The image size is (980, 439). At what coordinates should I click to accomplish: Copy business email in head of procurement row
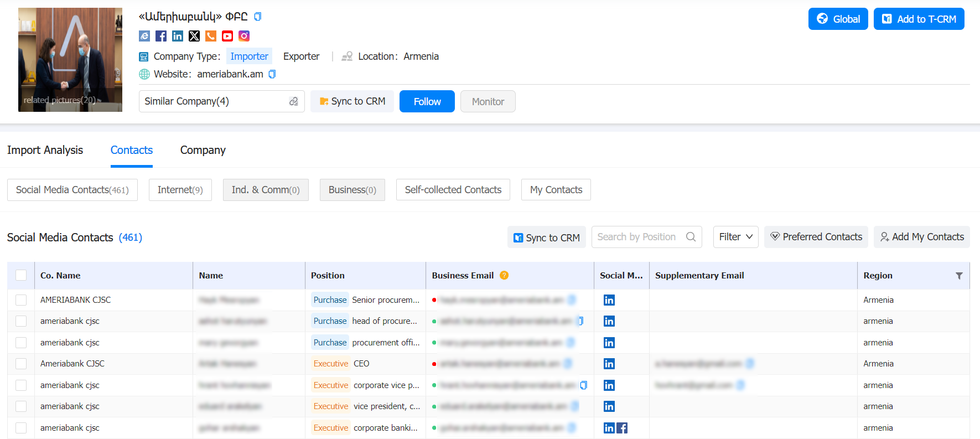click(x=580, y=321)
